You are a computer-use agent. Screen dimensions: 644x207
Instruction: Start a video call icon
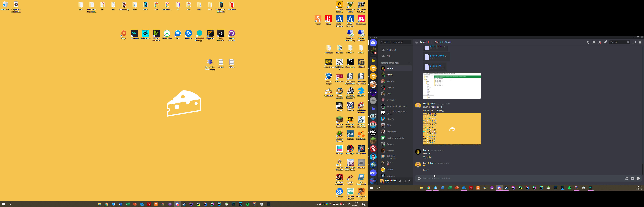(594, 42)
